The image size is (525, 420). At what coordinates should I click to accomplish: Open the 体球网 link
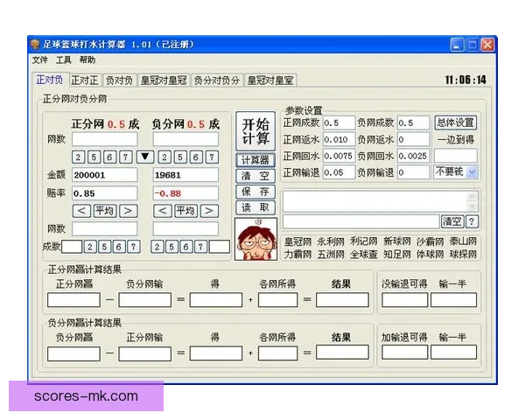coord(430,255)
